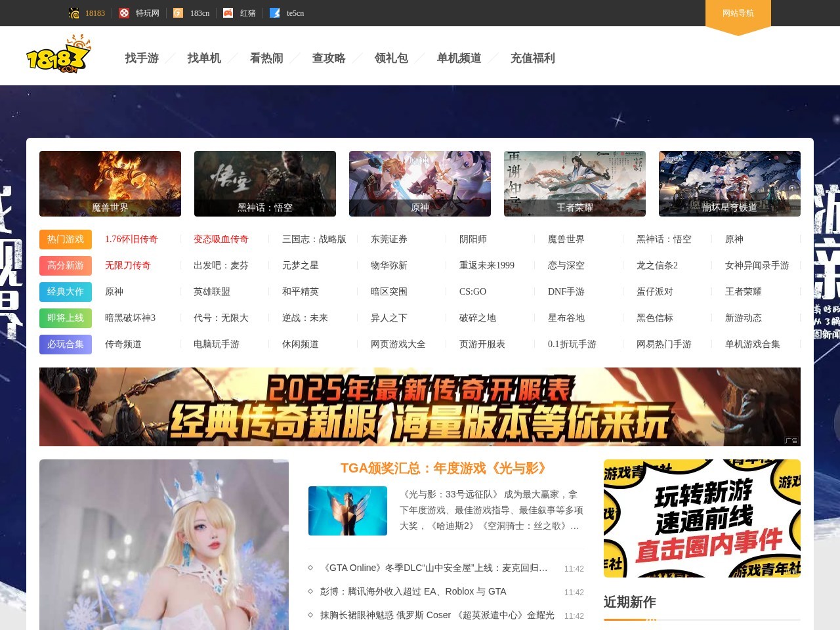This screenshot has width=840, height=630.
Task: Click the diamond icon before the GTA Online headline
Action: point(311,568)
